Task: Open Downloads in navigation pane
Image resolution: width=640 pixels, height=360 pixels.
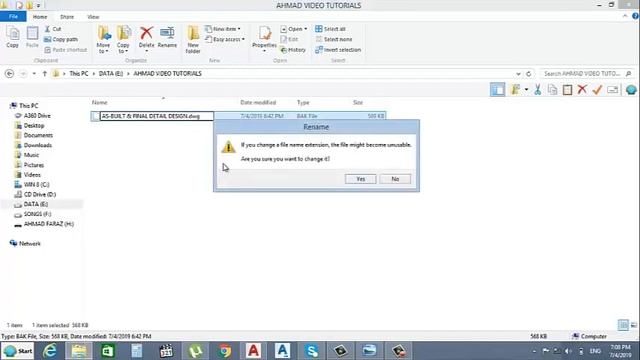Action: [x=38, y=145]
